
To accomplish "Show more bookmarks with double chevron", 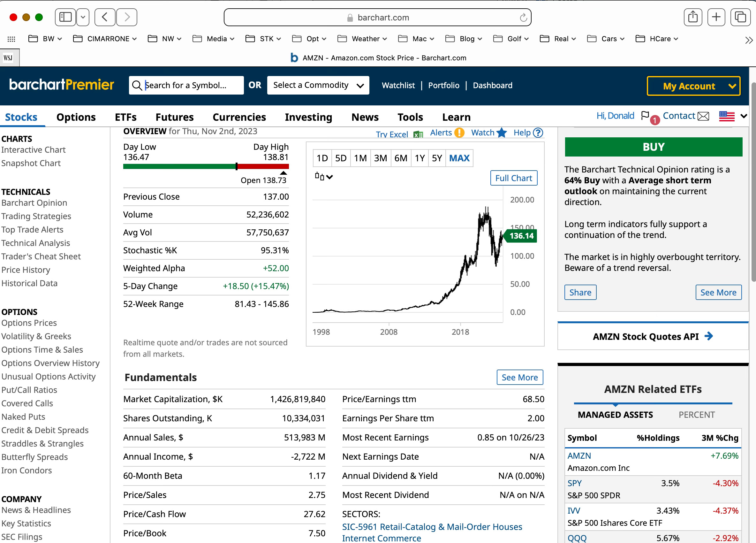I will click(x=749, y=40).
